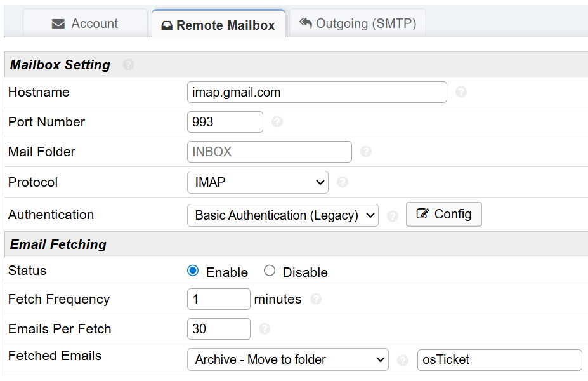
Task: Switch to the Account tab
Action: [85, 23]
